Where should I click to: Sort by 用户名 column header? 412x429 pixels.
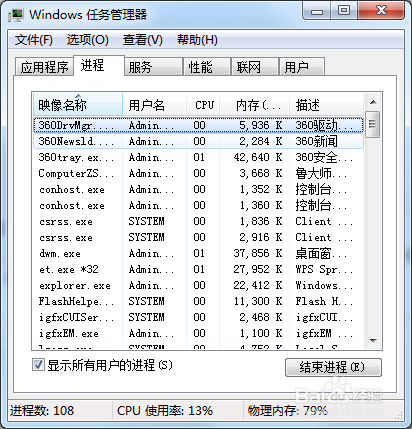pyautogui.click(x=155, y=105)
